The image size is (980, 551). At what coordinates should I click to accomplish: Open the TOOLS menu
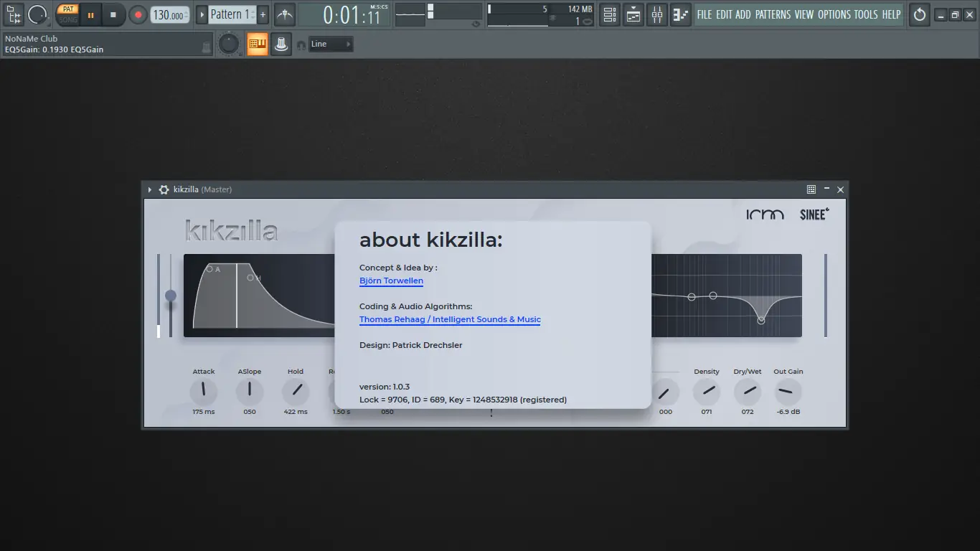(x=866, y=14)
